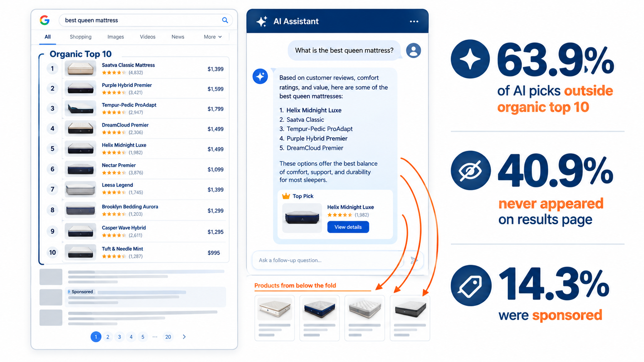Go to results page 3
The height and width of the screenshot is (362, 644).
click(119, 337)
